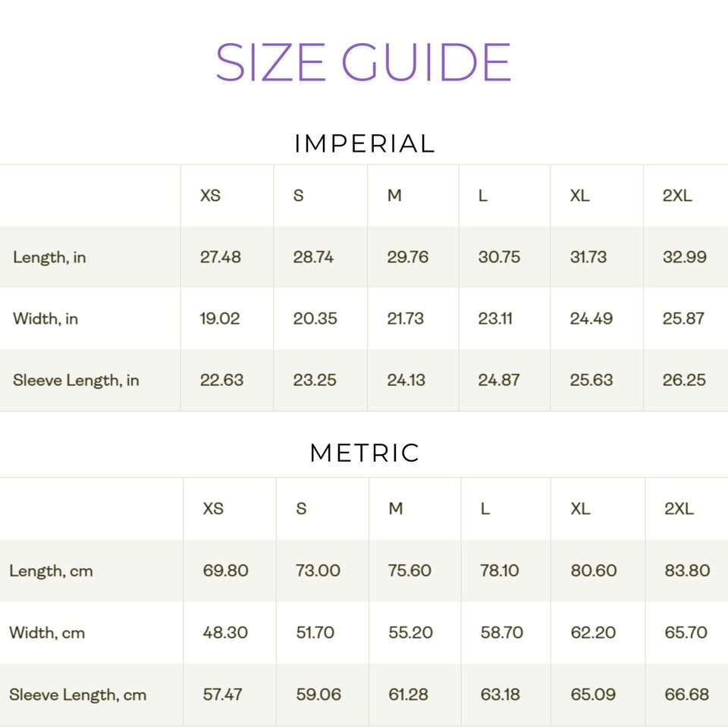
Task: Click the "Length, cm" row label
Action: click(x=51, y=570)
